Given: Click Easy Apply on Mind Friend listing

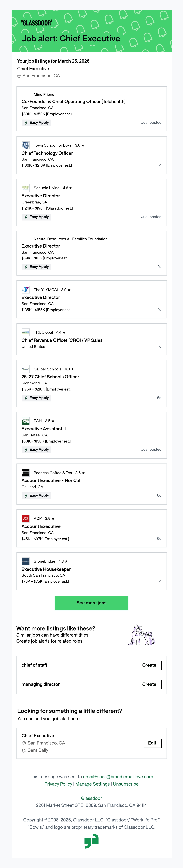Looking at the screenshot, I should click(36, 123).
